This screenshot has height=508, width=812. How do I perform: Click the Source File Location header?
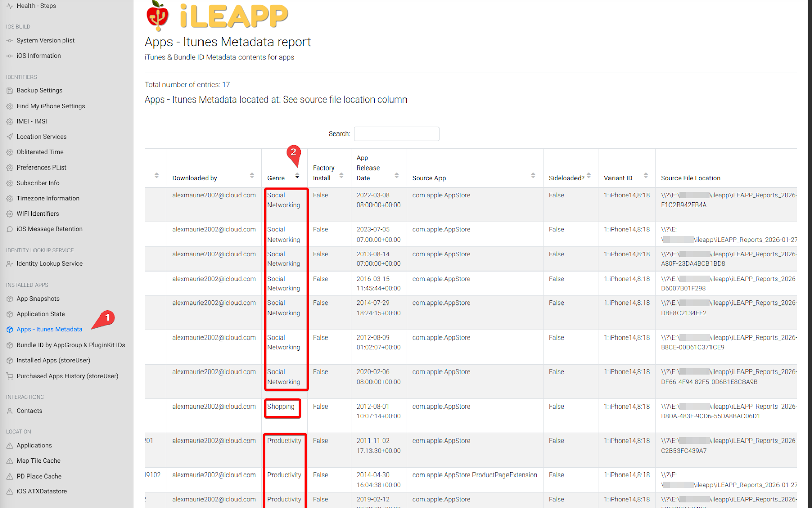click(691, 178)
